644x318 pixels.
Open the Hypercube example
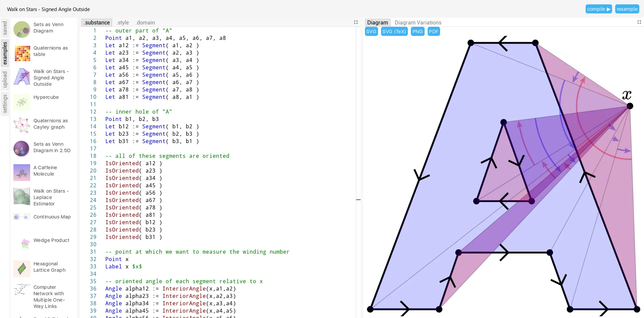click(46, 97)
